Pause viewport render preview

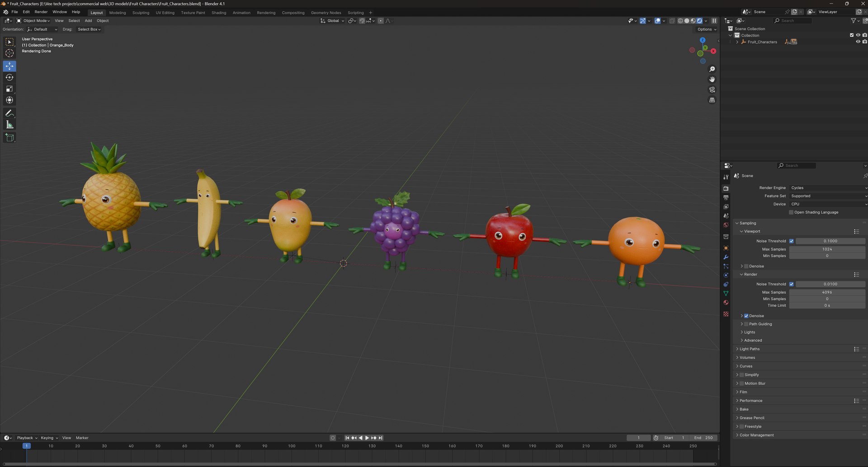(x=714, y=21)
